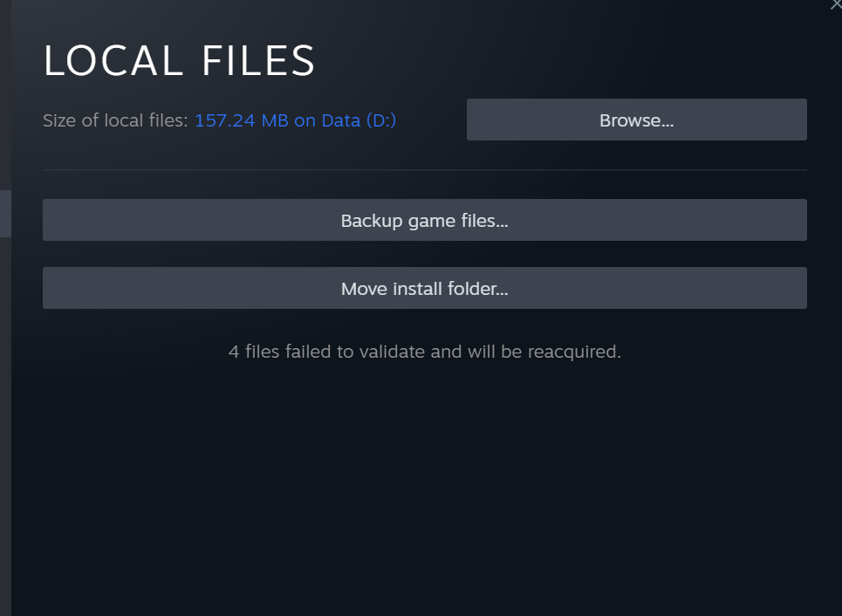Viewport: 842px width, 616px height.
Task: Open the Backup game files... dialog
Action: point(424,220)
